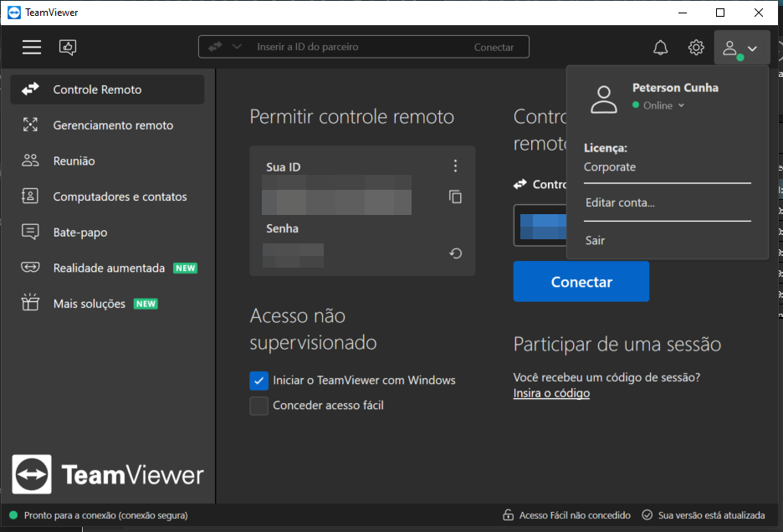
Task: Click the unlocked padlock status bar icon
Action: pos(508,515)
